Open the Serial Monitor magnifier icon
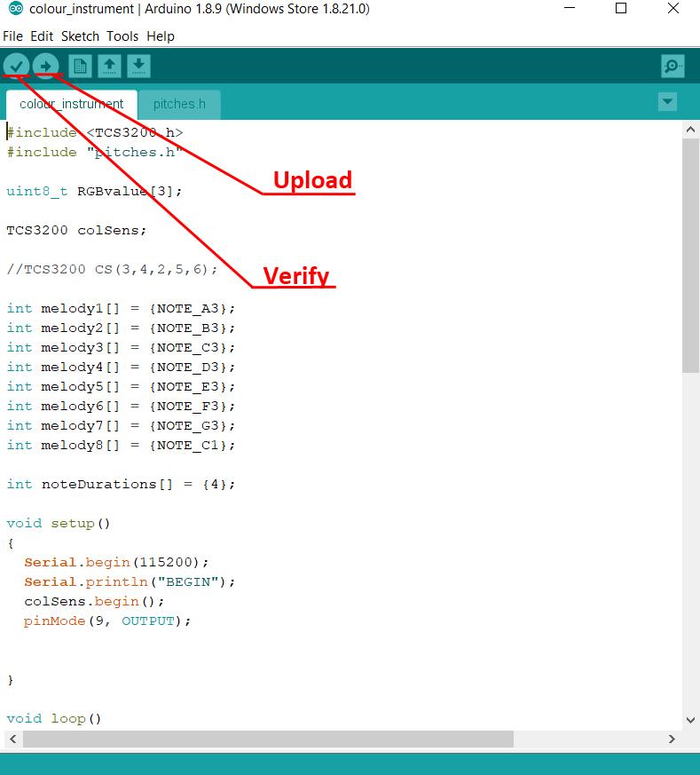The height and width of the screenshot is (775, 700). point(672,66)
